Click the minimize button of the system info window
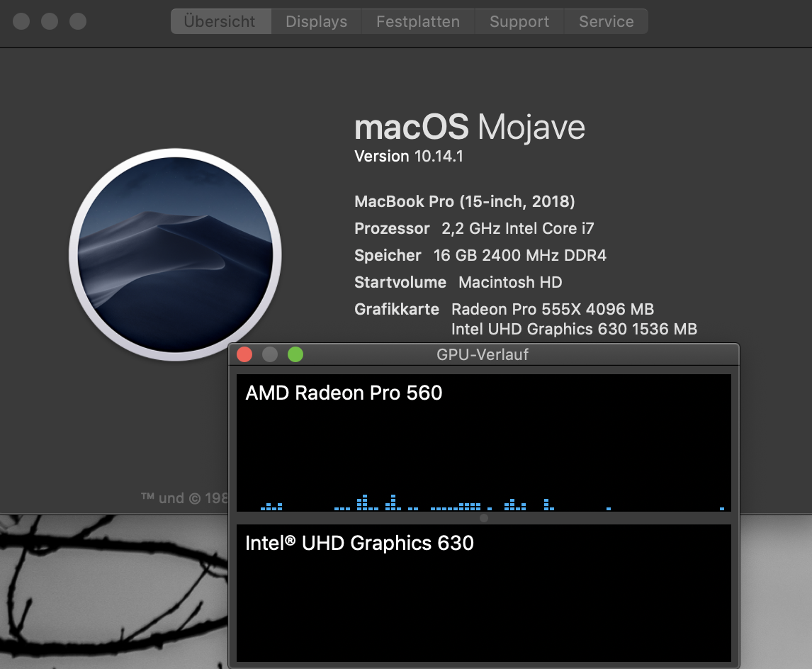 point(50,21)
